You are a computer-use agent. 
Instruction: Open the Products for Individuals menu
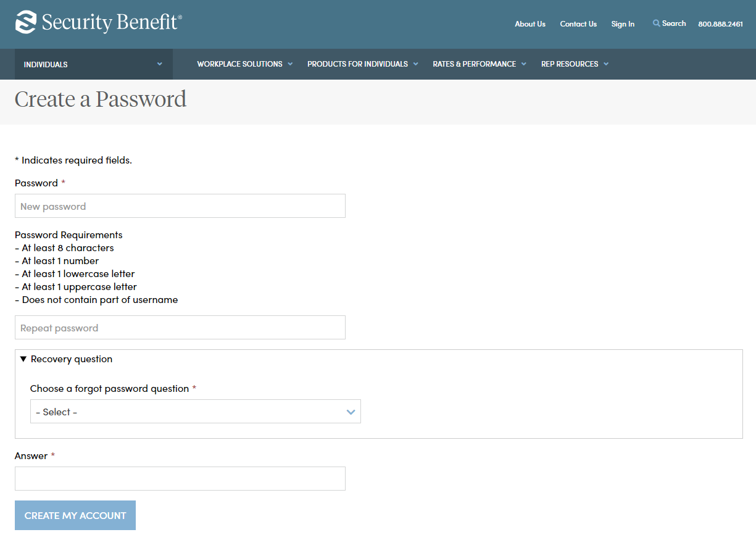pyautogui.click(x=363, y=64)
